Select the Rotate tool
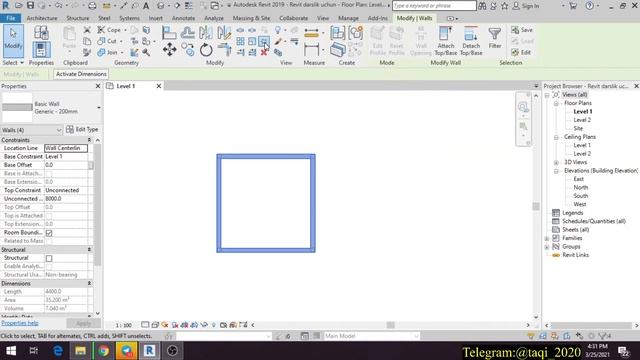This screenshot has height=360, width=640. (206, 50)
